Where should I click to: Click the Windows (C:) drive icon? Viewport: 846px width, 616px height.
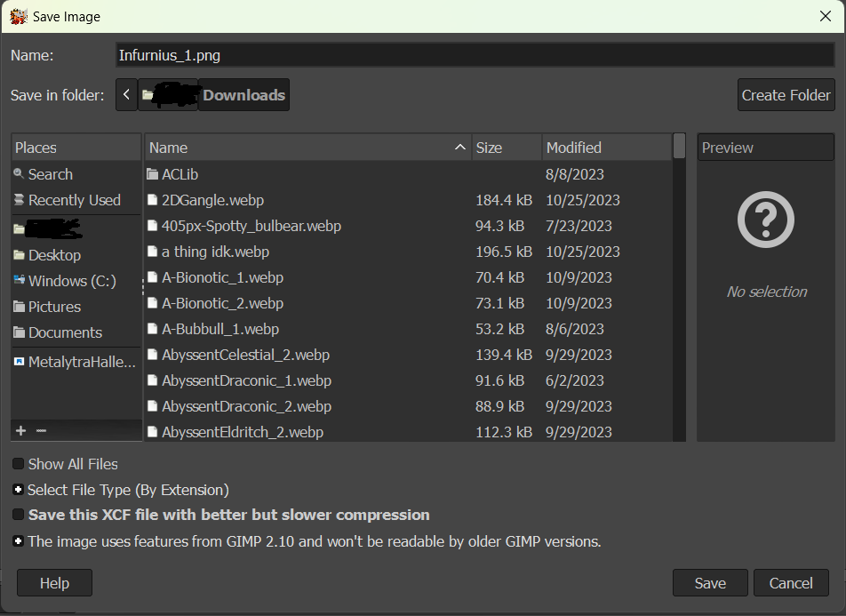tap(20, 281)
